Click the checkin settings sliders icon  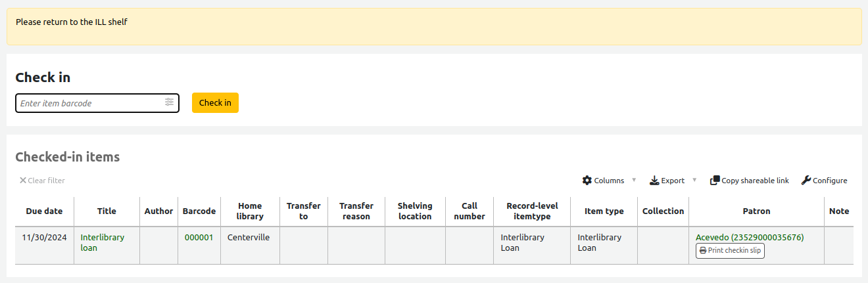[x=170, y=102]
